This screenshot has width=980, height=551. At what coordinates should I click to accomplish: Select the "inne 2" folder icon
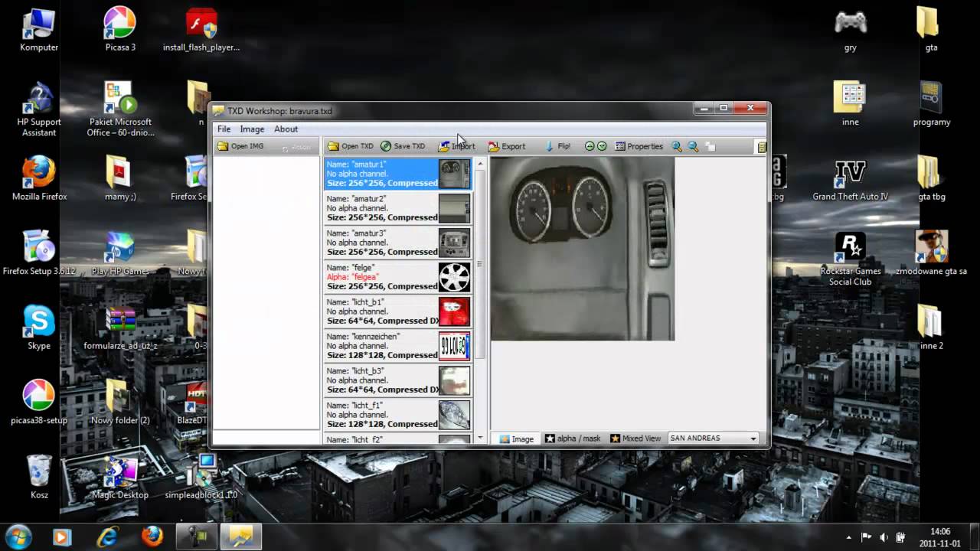tap(931, 329)
